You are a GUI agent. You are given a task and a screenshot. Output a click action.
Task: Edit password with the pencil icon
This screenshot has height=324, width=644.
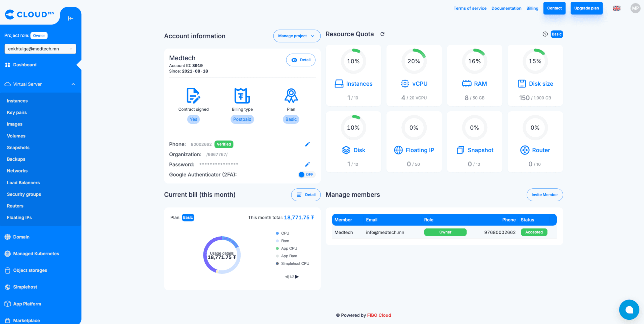[x=307, y=164]
